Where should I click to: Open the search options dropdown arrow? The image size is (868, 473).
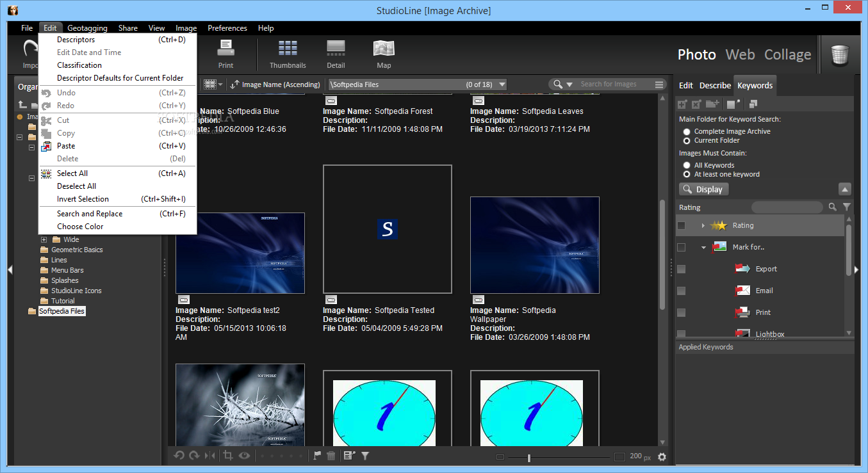click(569, 84)
